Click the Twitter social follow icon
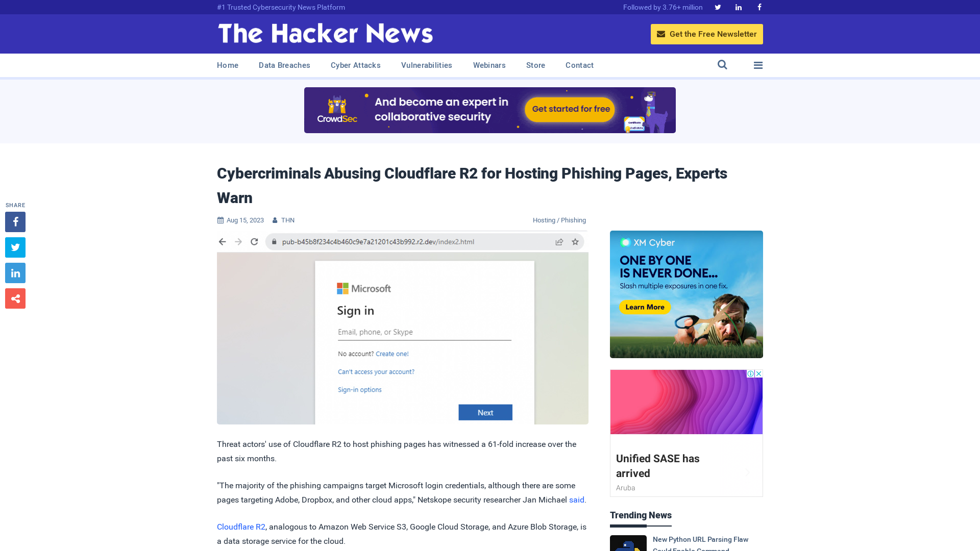 (718, 7)
